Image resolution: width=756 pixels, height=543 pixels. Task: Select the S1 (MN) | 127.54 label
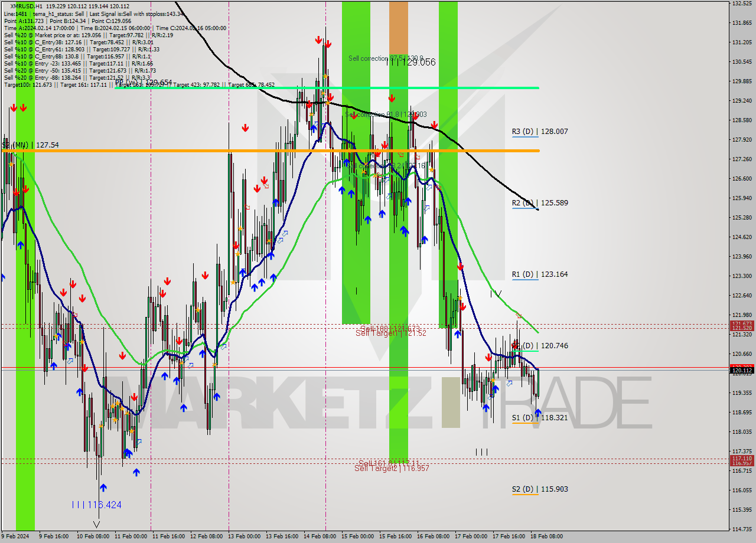[31, 145]
